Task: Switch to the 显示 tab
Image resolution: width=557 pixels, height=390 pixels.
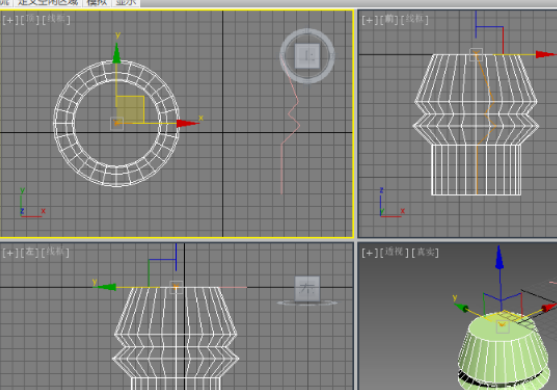Action: (x=126, y=3)
